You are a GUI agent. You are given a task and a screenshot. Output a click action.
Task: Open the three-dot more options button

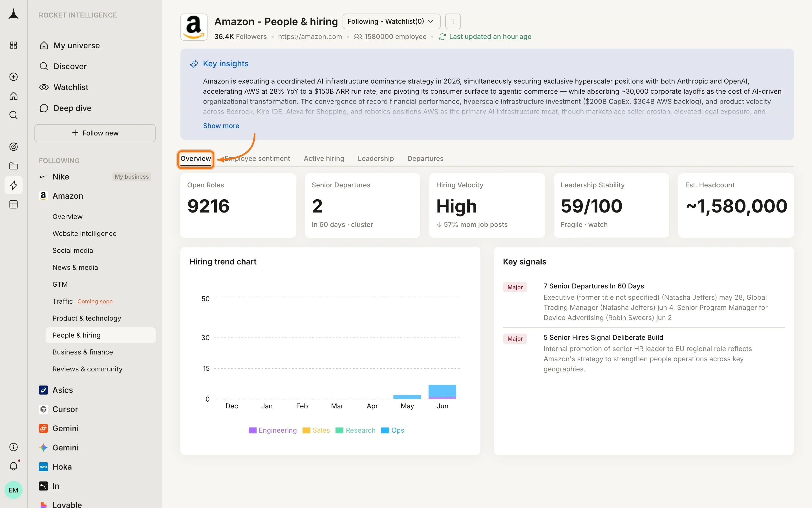(453, 21)
